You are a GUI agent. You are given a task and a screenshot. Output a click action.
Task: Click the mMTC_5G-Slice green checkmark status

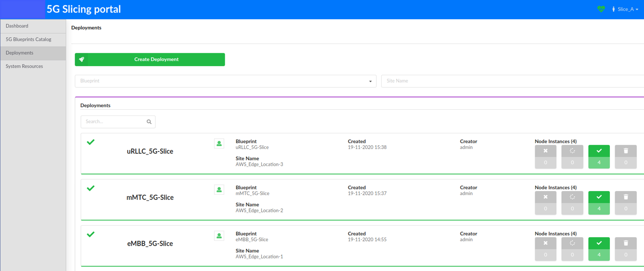point(91,188)
